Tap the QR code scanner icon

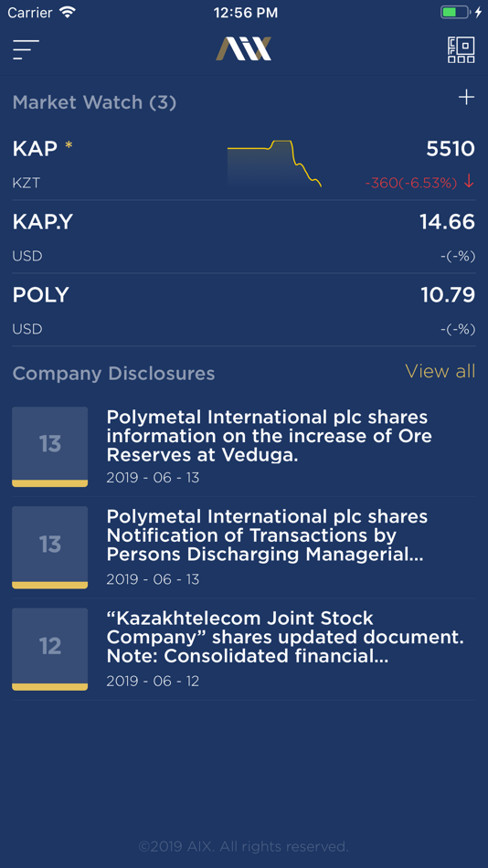coord(461,50)
